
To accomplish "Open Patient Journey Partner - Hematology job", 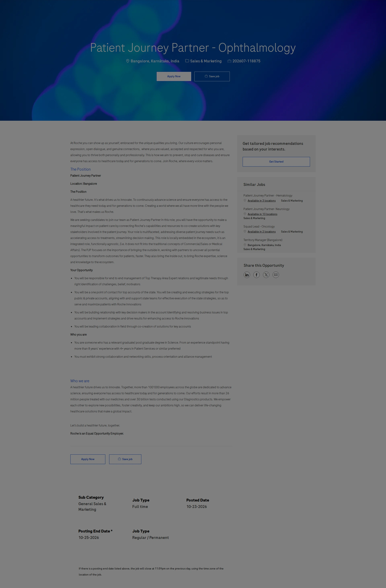I will pyautogui.click(x=268, y=195).
